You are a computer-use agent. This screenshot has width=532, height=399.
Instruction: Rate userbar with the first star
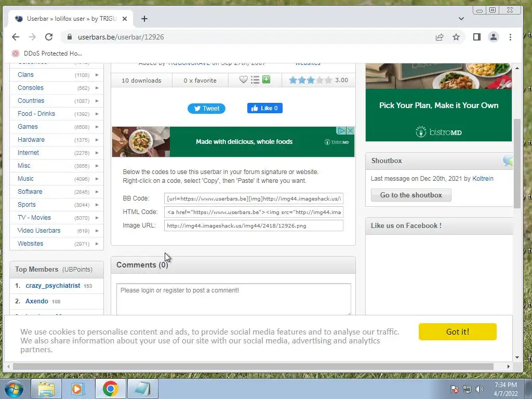click(x=293, y=80)
